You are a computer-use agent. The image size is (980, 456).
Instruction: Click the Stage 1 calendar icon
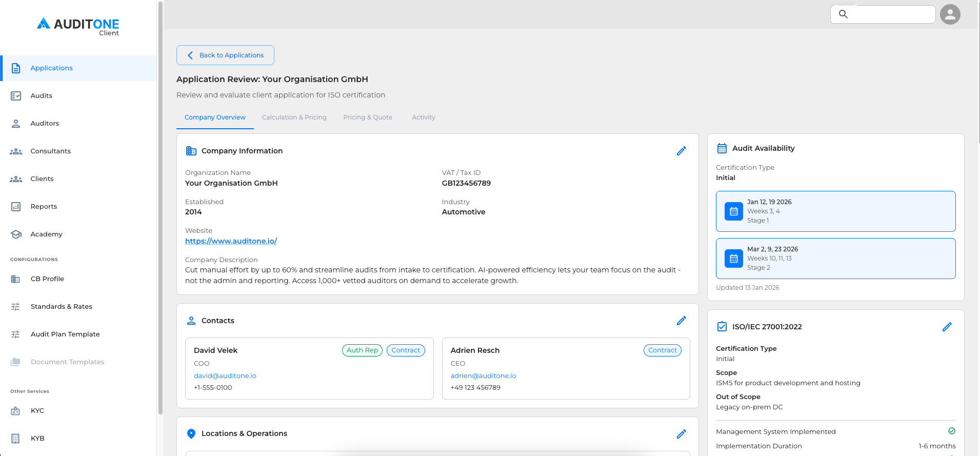click(x=734, y=211)
